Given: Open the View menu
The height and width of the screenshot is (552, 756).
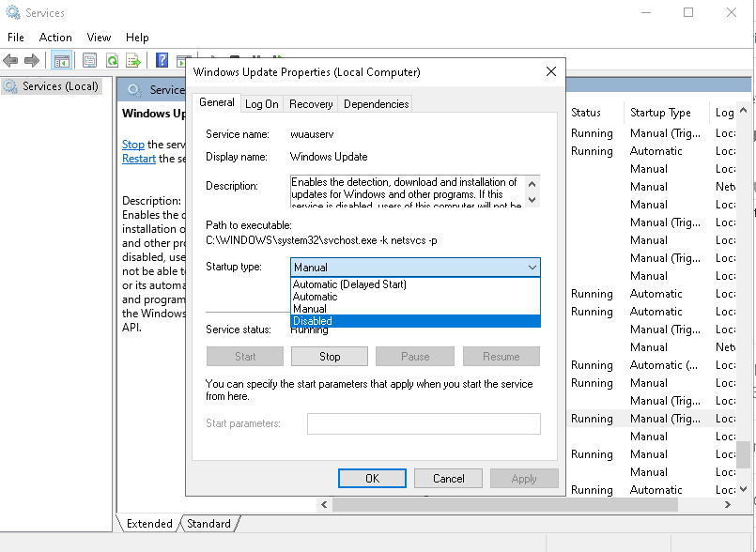Looking at the screenshot, I should pyautogui.click(x=99, y=38).
